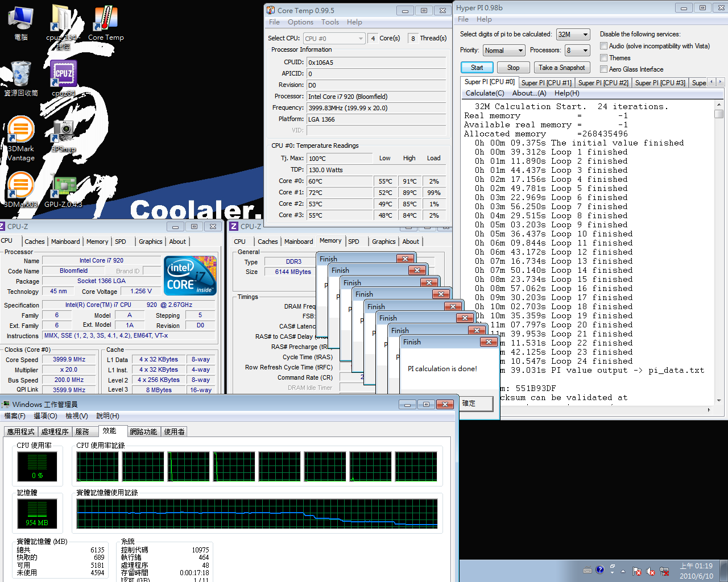
Task: Open the Select CPU dropdown in Core Temp
Action: coord(334,38)
